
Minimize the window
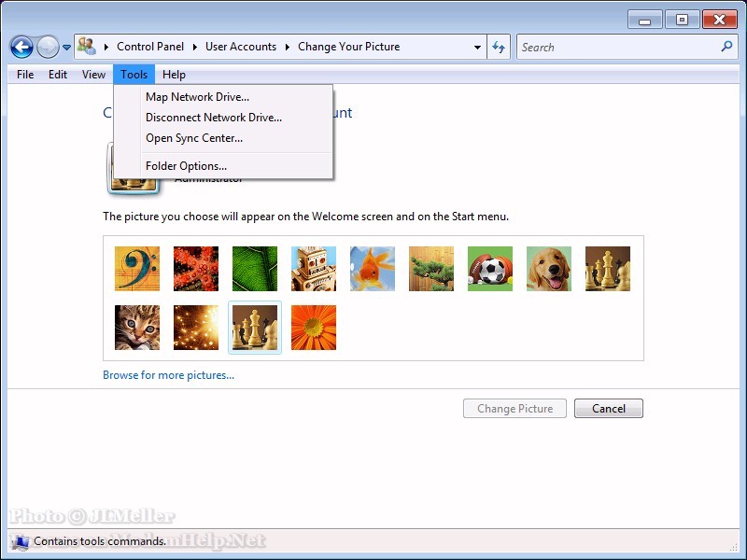click(644, 20)
